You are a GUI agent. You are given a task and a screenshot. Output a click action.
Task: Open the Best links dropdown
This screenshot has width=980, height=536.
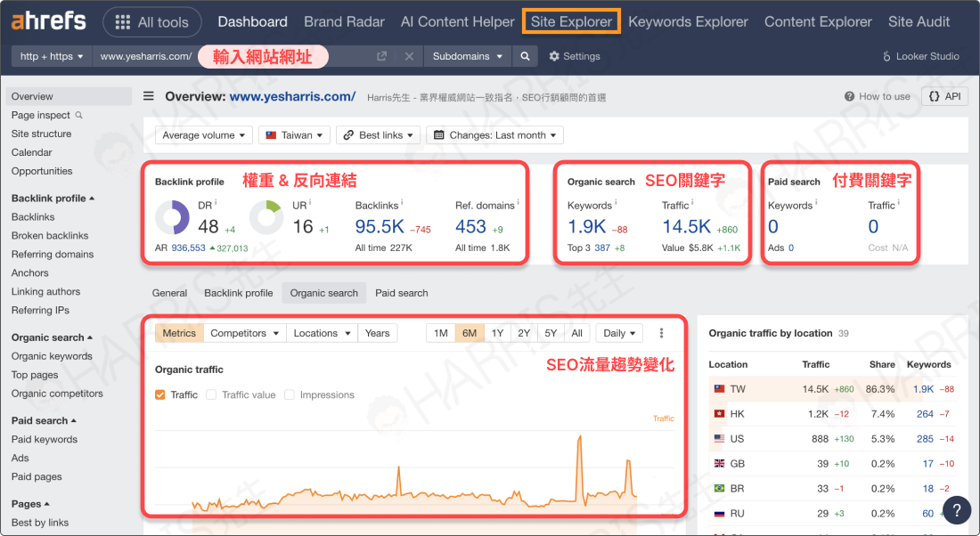[x=378, y=135]
